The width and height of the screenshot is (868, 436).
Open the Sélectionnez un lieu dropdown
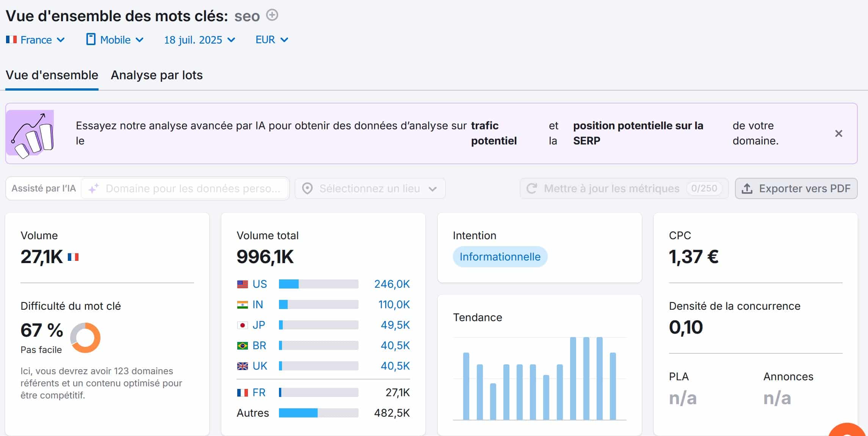[x=370, y=188]
